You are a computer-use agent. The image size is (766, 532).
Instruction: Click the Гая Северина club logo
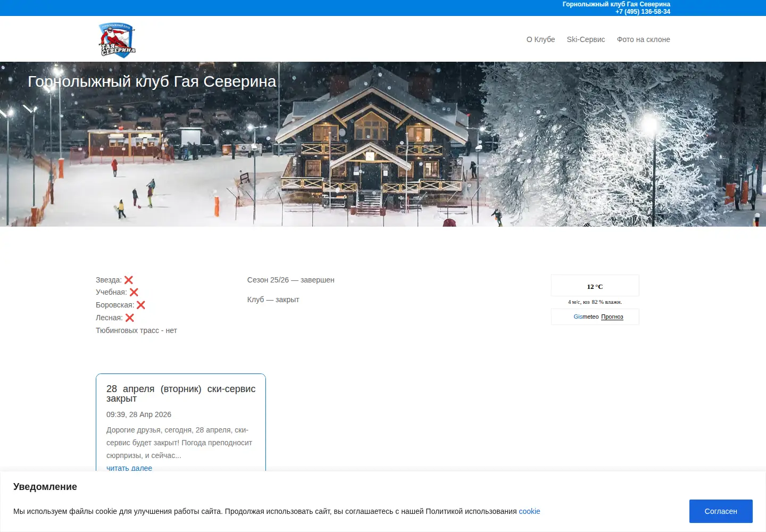coord(118,40)
